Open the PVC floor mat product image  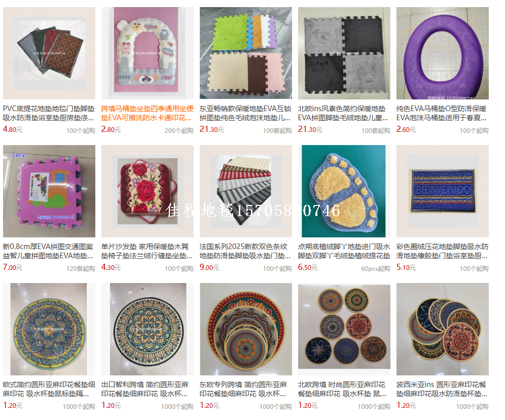point(49,53)
